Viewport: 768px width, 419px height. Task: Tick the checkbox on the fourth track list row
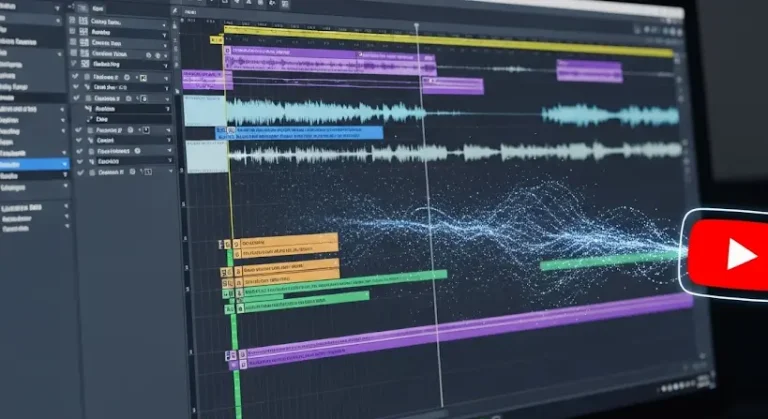(73, 52)
